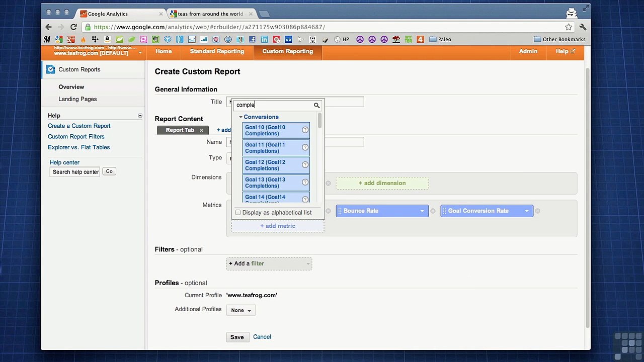Click the Custom Reports sidebar icon
This screenshot has height=362, width=644.
[x=50, y=69]
